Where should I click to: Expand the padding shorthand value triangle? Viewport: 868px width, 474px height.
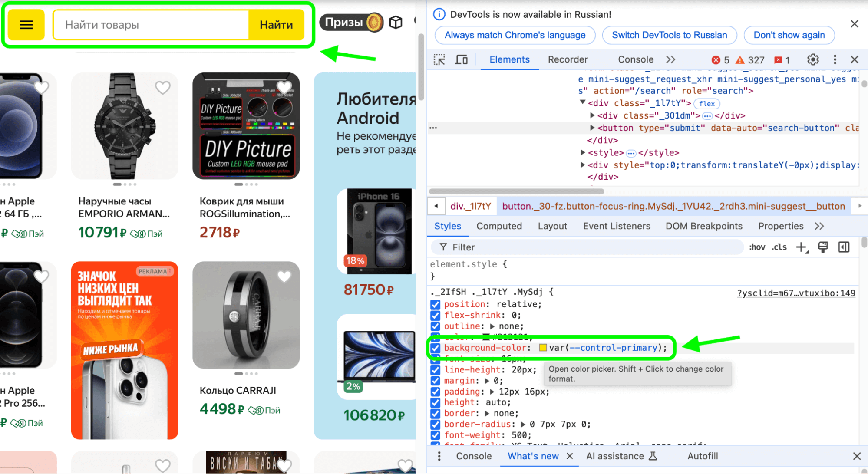tap(492, 392)
